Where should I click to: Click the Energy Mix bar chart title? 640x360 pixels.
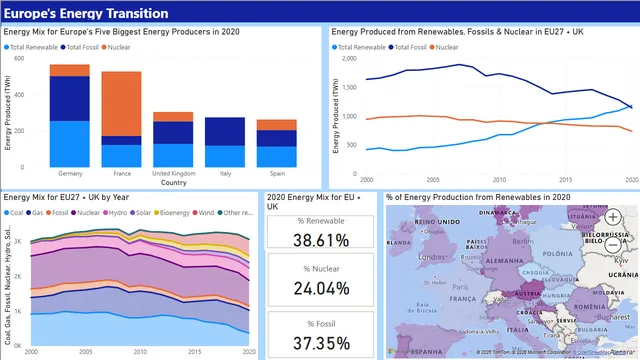click(121, 32)
